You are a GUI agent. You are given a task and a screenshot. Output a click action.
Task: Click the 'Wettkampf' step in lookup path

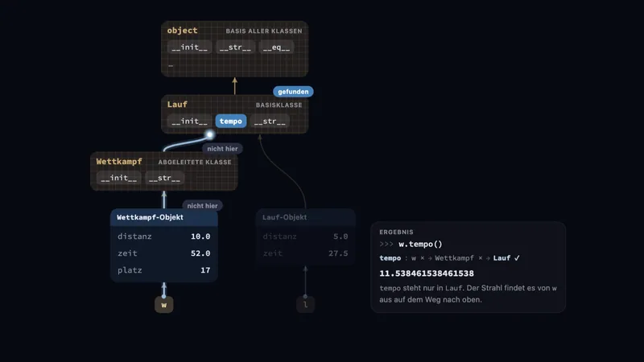tap(454, 258)
